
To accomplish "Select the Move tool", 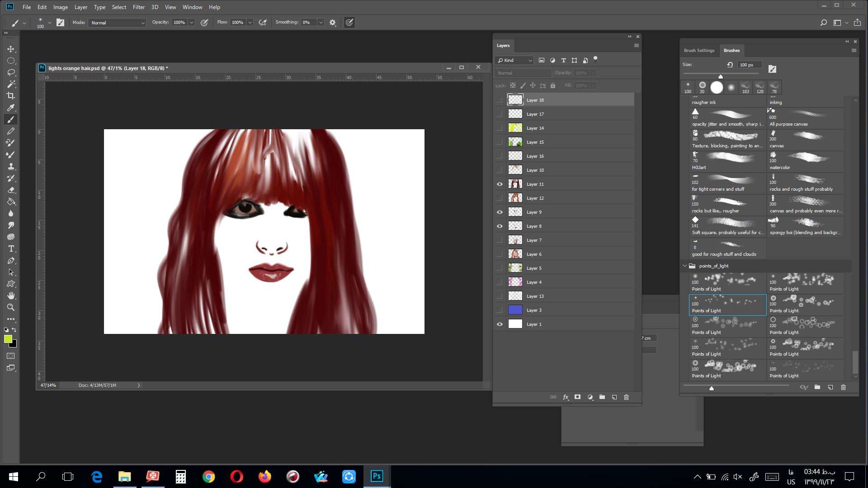I will (11, 49).
